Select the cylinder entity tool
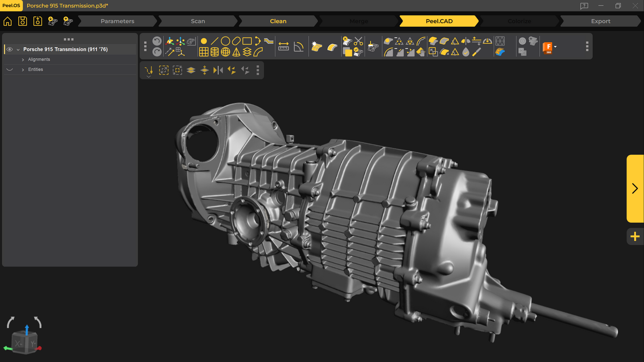The width and height of the screenshot is (644, 362). (x=215, y=52)
